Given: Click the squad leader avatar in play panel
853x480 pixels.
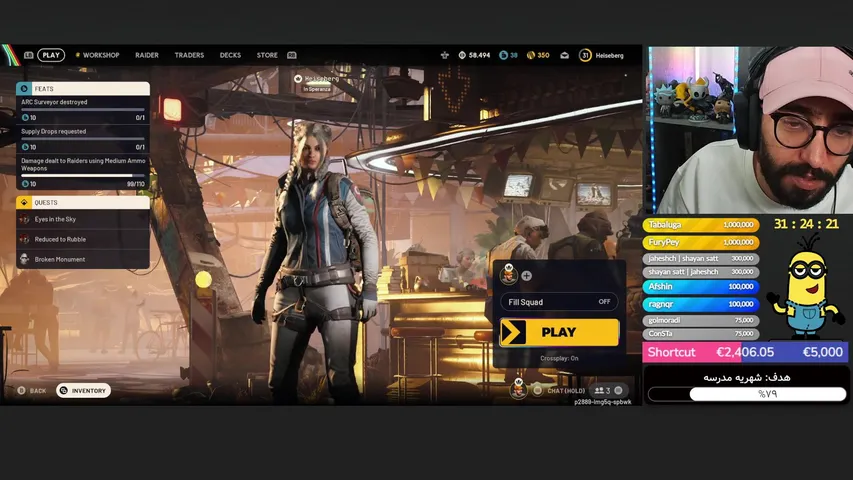Looking at the screenshot, I should pyautogui.click(x=509, y=274).
